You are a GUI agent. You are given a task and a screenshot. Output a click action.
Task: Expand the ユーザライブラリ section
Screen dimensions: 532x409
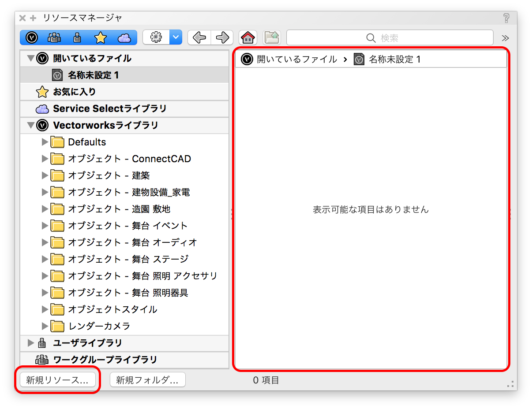(x=30, y=343)
